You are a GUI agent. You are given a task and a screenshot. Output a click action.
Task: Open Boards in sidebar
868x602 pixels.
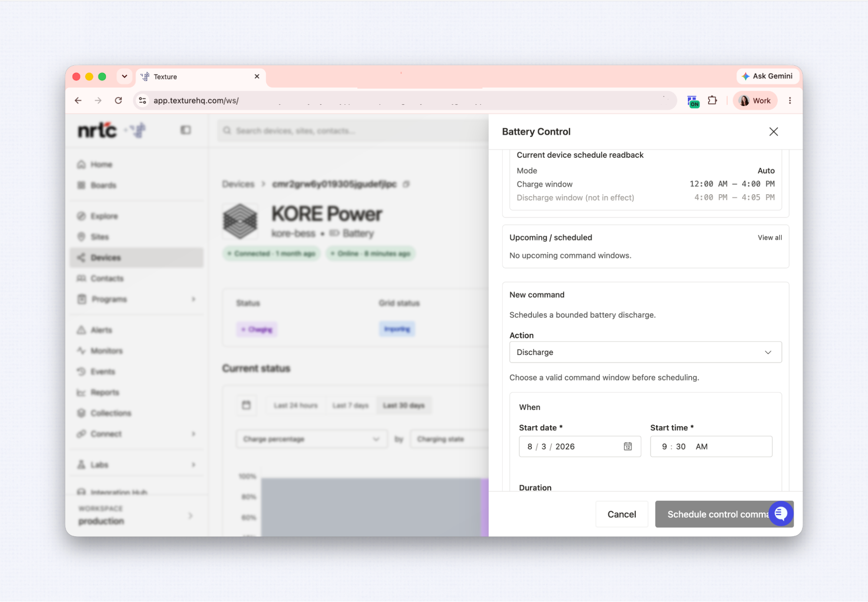pyautogui.click(x=136, y=185)
